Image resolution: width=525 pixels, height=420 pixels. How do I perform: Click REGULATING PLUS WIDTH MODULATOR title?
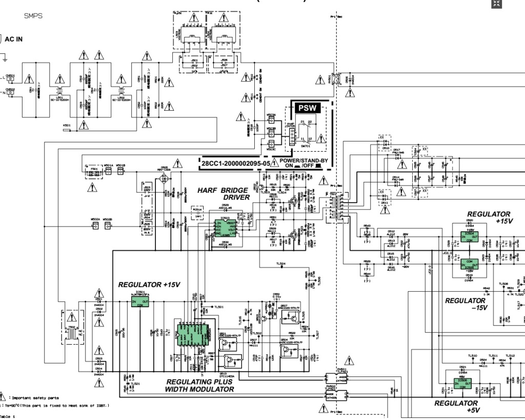pyautogui.click(x=199, y=386)
